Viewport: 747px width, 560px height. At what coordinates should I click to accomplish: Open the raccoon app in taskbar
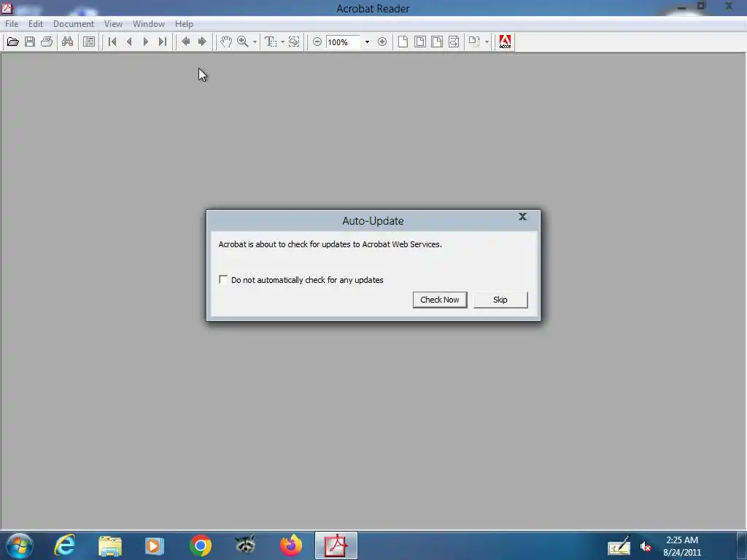click(245, 545)
